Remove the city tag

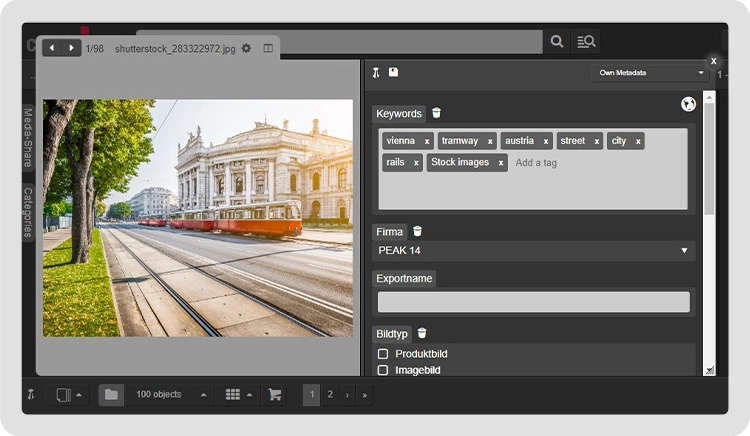[x=638, y=141]
